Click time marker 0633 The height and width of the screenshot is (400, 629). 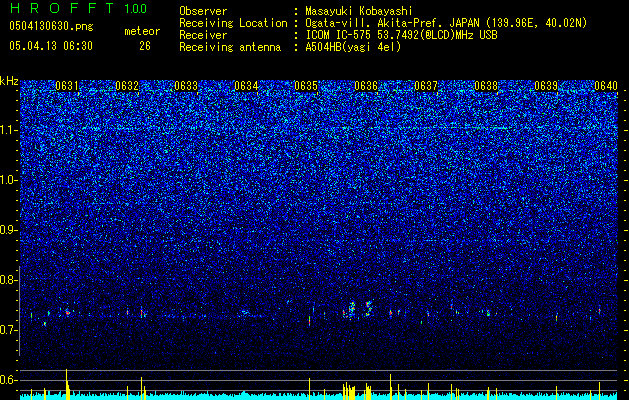coord(186,86)
